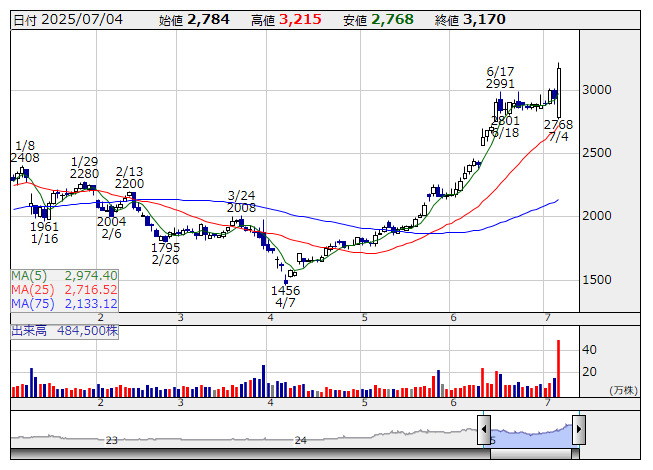Image resolution: width=653 pixels, height=470 pixels.
Task: Click the left scroll arrow on the range navigator
Action: [484, 429]
